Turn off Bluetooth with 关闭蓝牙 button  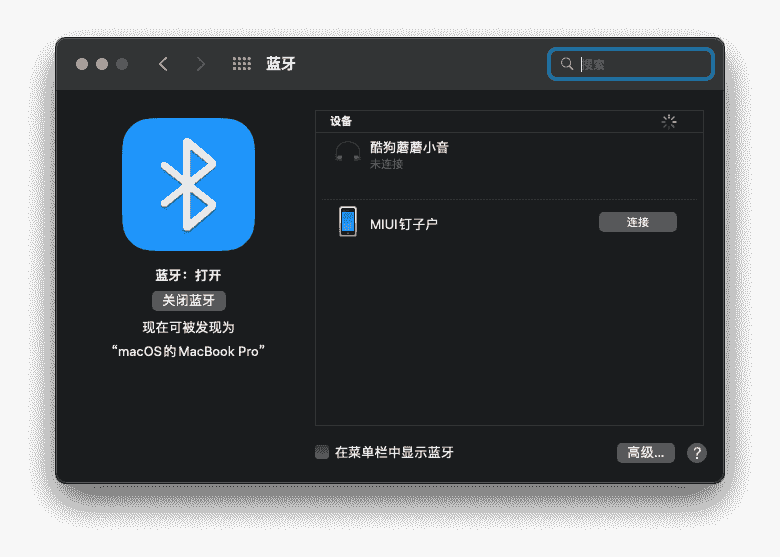pyautogui.click(x=189, y=301)
